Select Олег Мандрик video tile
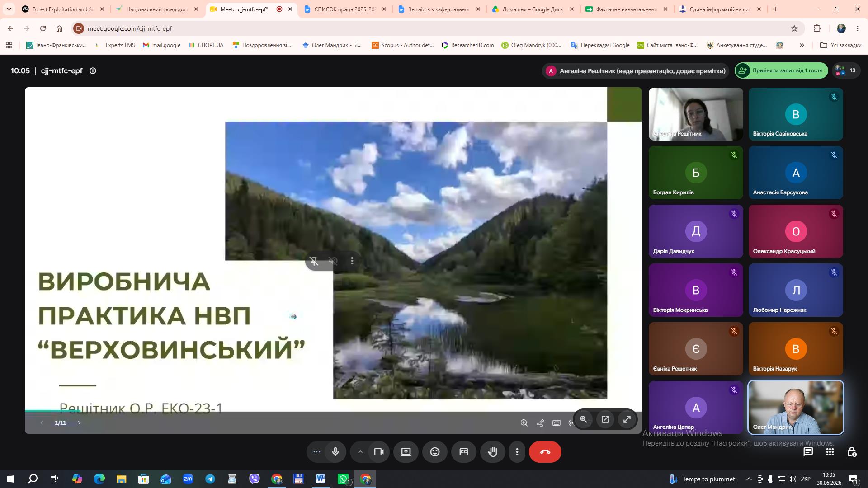This screenshot has height=488, width=868. pyautogui.click(x=796, y=408)
